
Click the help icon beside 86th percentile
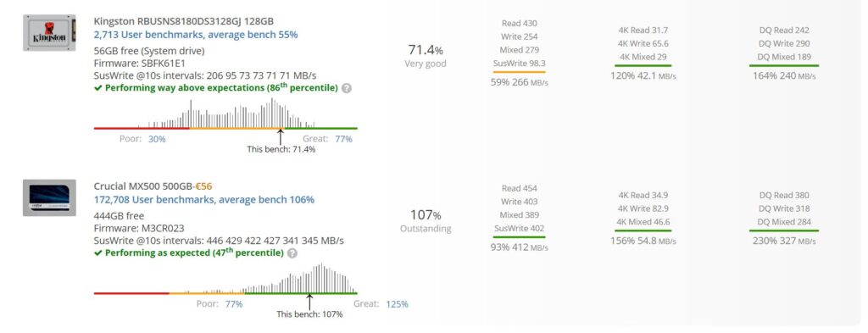click(347, 88)
